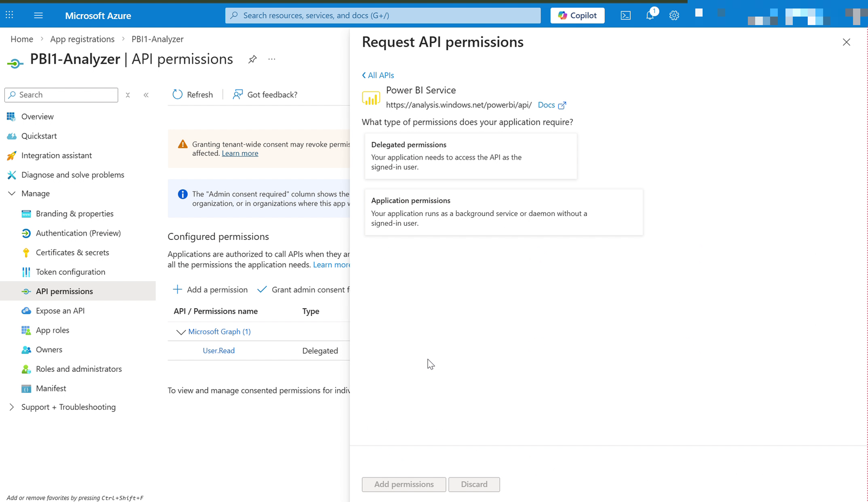Open the Power BI Service Docs link
Image resolution: width=868 pixels, height=502 pixels.
552,105
